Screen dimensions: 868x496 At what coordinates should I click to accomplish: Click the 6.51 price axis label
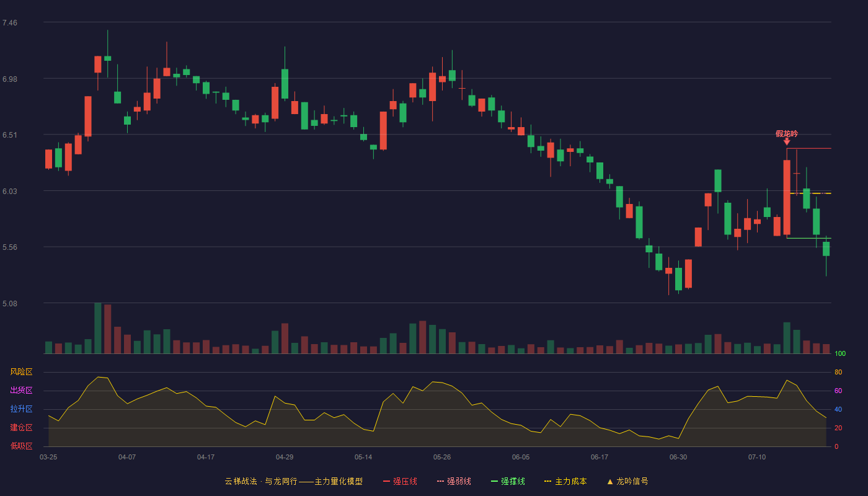click(x=10, y=135)
